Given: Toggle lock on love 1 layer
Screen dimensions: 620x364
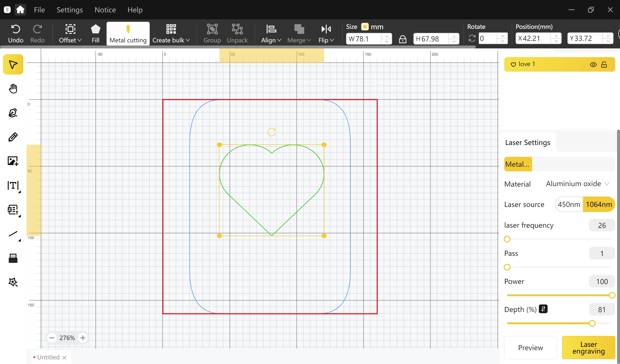Looking at the screenshot, I should (x=604, y=65).
